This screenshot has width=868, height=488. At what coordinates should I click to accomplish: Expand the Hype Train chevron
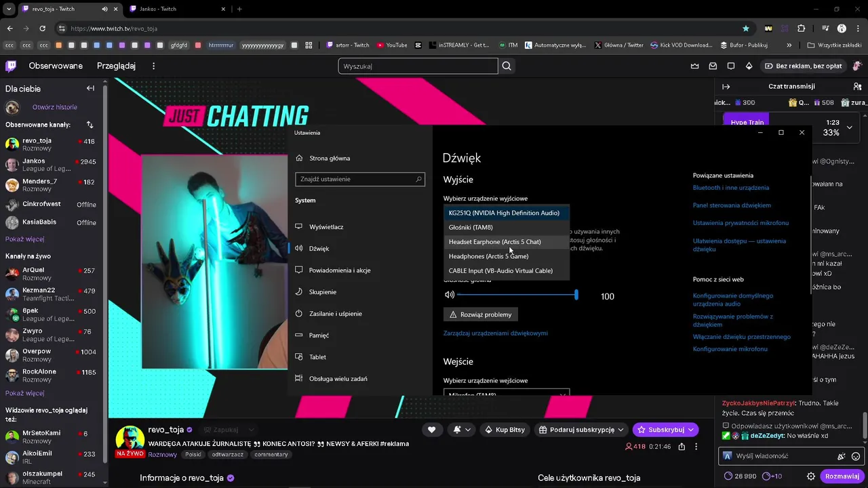tap(850, 127)
